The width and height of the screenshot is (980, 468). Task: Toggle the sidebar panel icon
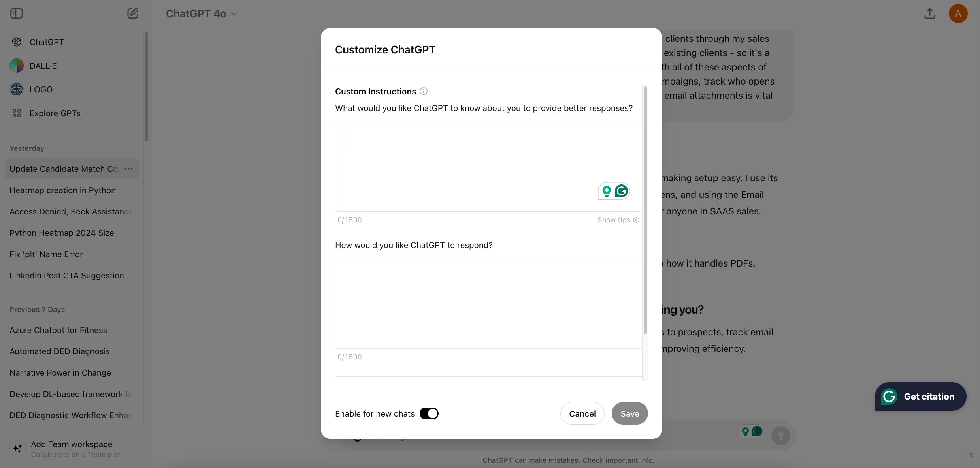click(17, 13)
